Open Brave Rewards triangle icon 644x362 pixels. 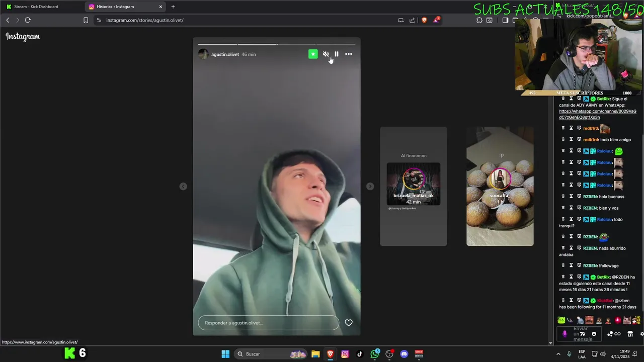coord(436,20)
